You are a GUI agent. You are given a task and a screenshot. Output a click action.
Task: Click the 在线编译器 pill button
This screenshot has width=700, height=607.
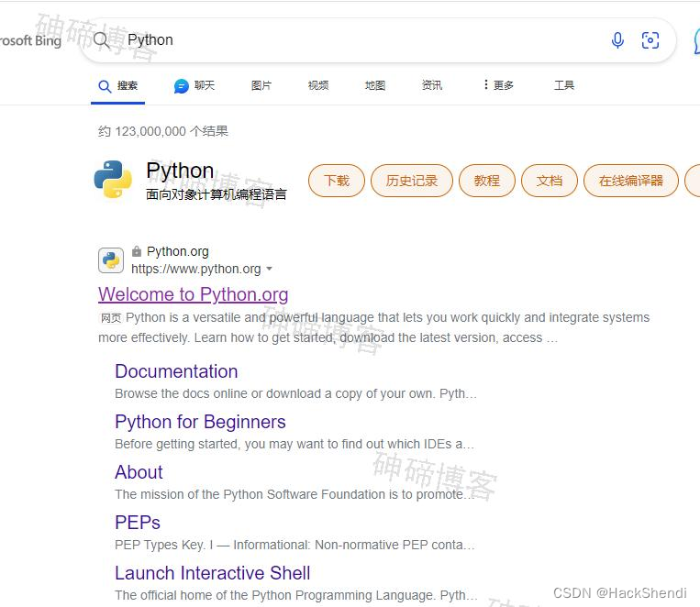pos(631,181)
